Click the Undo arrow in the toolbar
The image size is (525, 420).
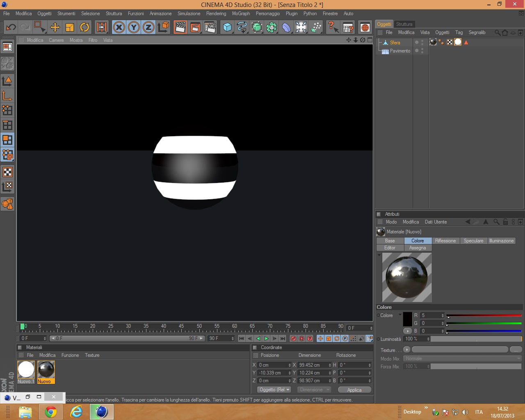[x=11, y=27]
